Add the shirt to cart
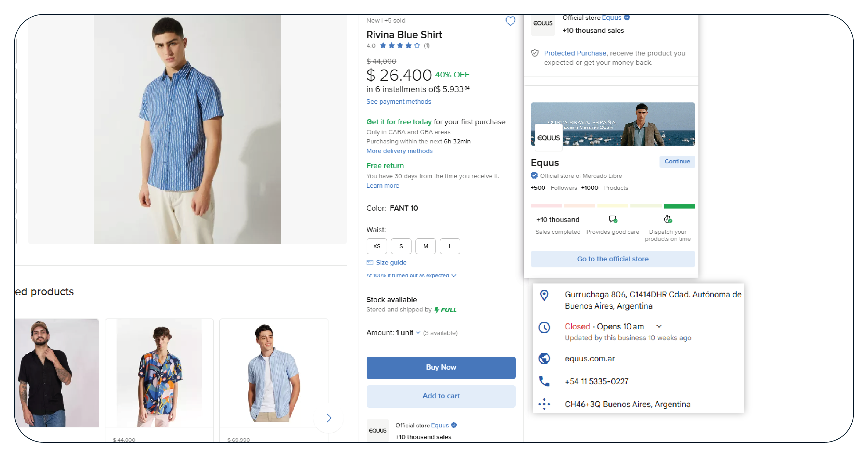868x457 pixels. [441, 396]
